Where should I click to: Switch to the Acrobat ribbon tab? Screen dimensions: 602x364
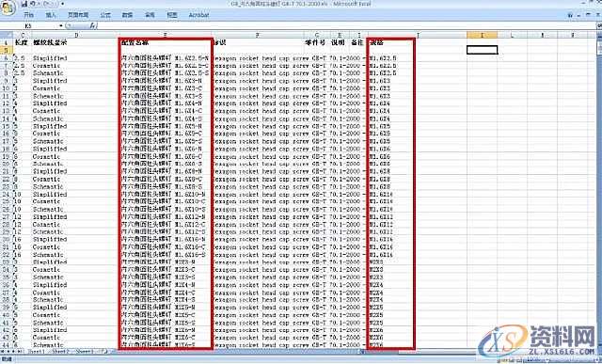198,15
